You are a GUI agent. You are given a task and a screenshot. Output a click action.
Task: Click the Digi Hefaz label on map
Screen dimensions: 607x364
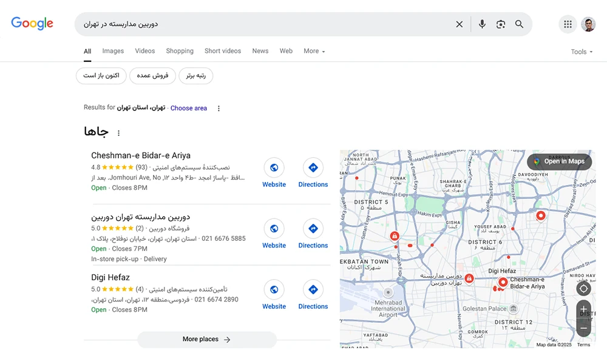tap(502, 271)
